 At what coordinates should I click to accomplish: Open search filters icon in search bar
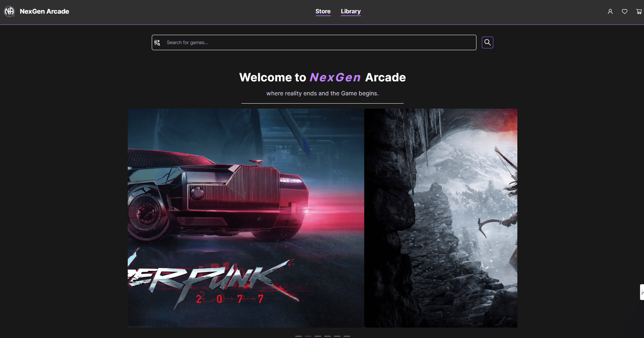pos(157,43)
